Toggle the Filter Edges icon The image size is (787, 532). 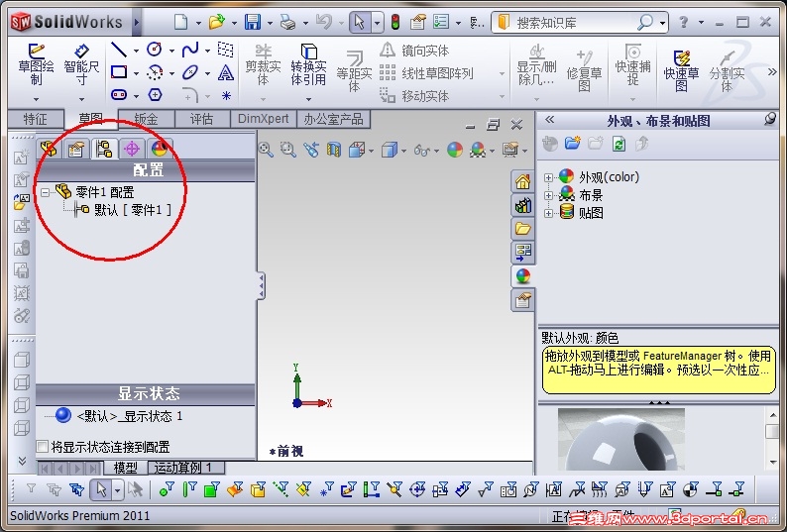pyautogui.click(x=189, y=488)
